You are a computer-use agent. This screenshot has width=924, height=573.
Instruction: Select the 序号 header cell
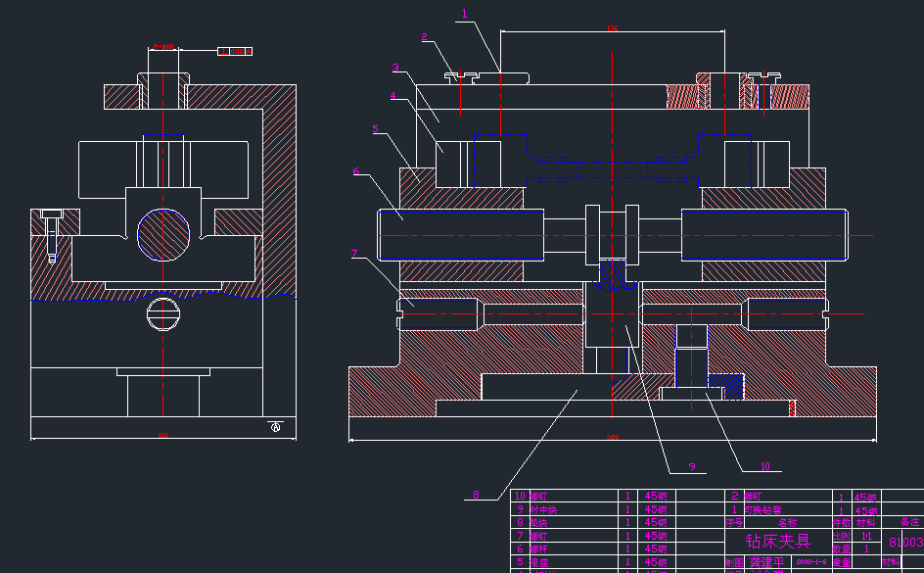(x=734, y=522)
